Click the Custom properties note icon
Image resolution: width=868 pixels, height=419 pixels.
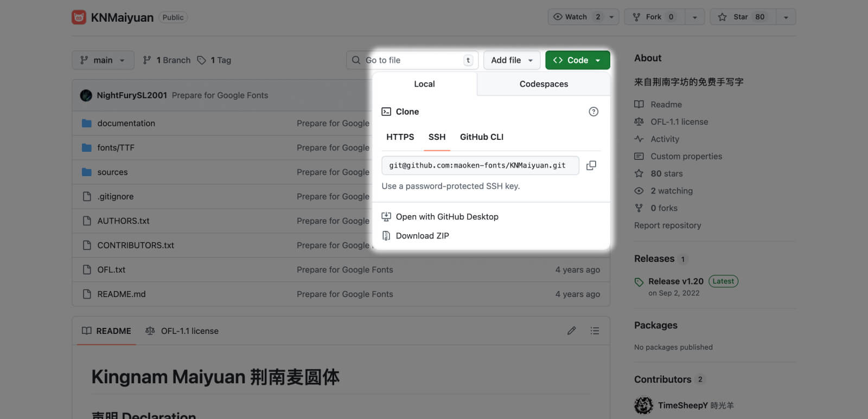point(639,156)
